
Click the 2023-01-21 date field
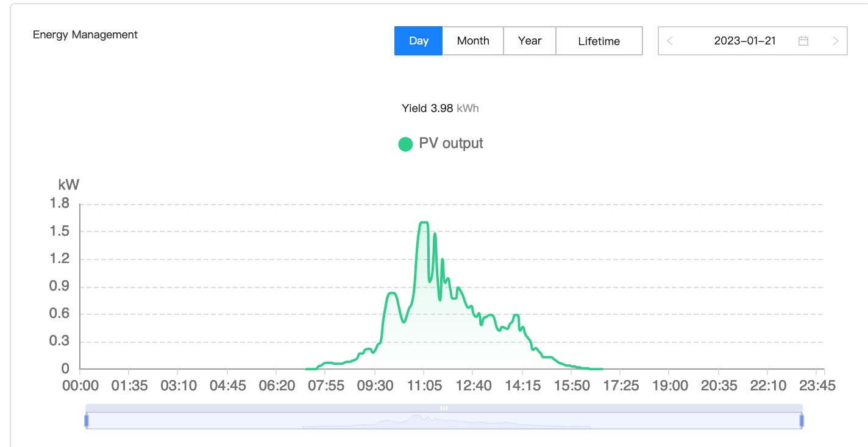pos(744,41)
